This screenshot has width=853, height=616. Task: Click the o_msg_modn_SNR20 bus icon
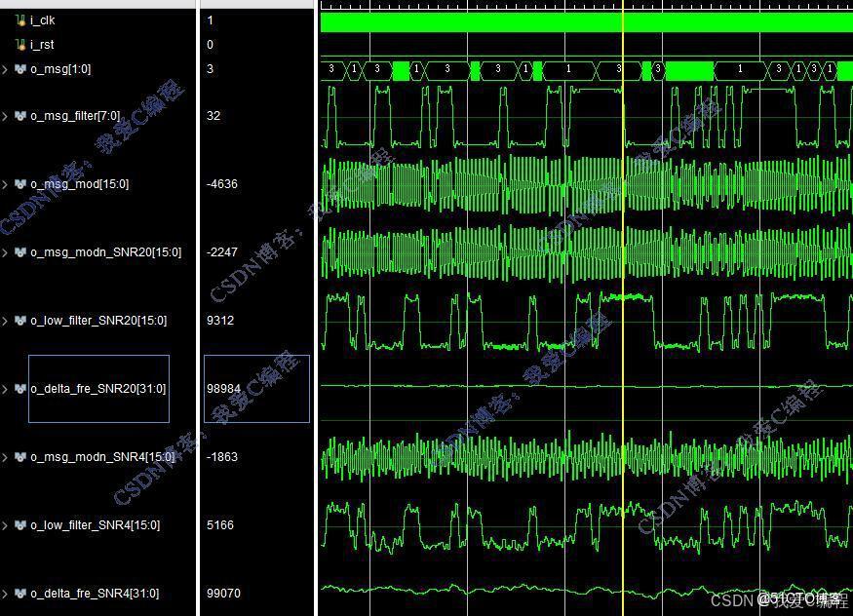(x=20, y=252)
